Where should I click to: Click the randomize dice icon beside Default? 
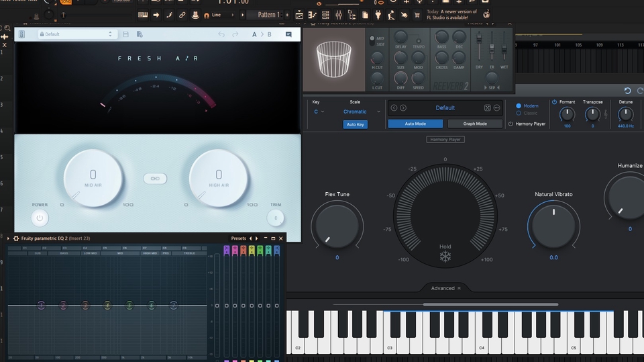pos(488,107)
